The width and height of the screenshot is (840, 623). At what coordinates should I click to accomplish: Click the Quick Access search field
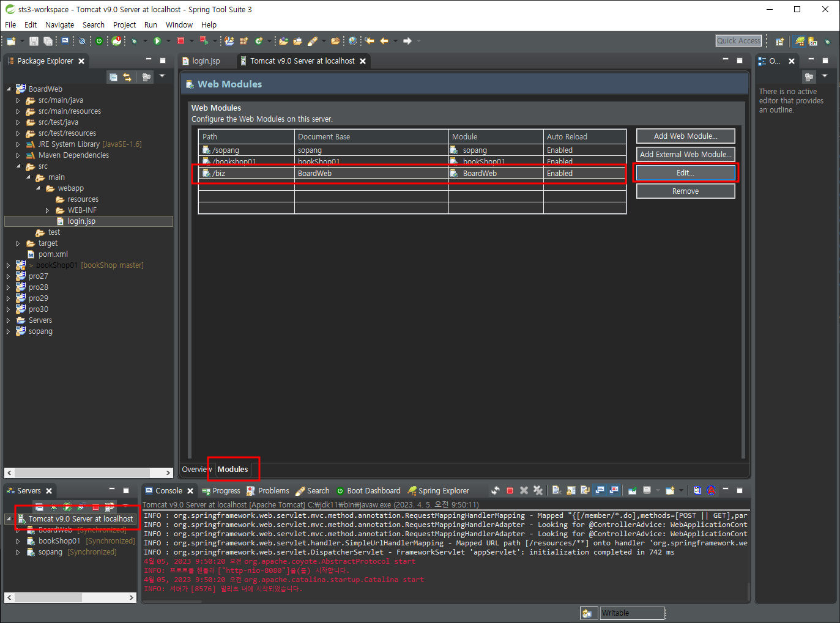pos(739,41)
